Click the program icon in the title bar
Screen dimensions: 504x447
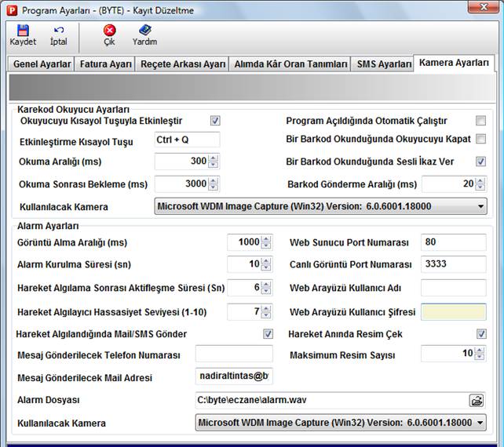[13, 11]
